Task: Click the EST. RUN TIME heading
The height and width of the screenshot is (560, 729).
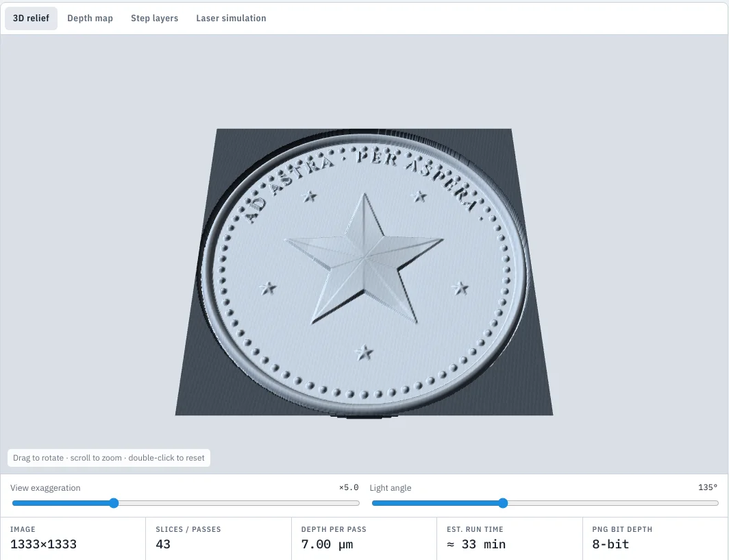Action: tap(475, 529)
